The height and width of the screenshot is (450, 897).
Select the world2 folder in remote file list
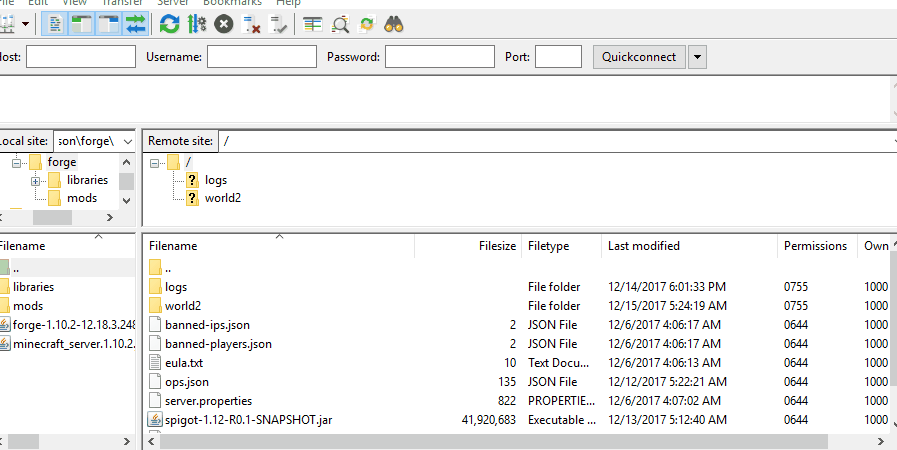183,306
